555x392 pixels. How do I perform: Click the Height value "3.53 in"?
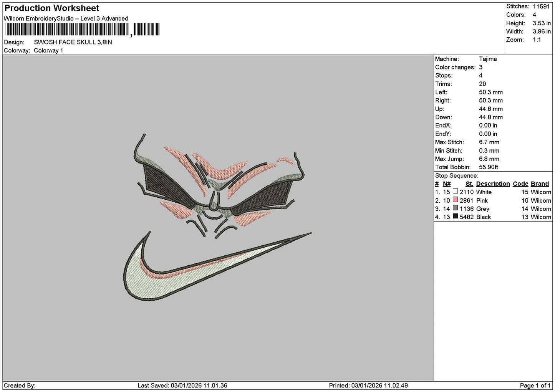542,23
